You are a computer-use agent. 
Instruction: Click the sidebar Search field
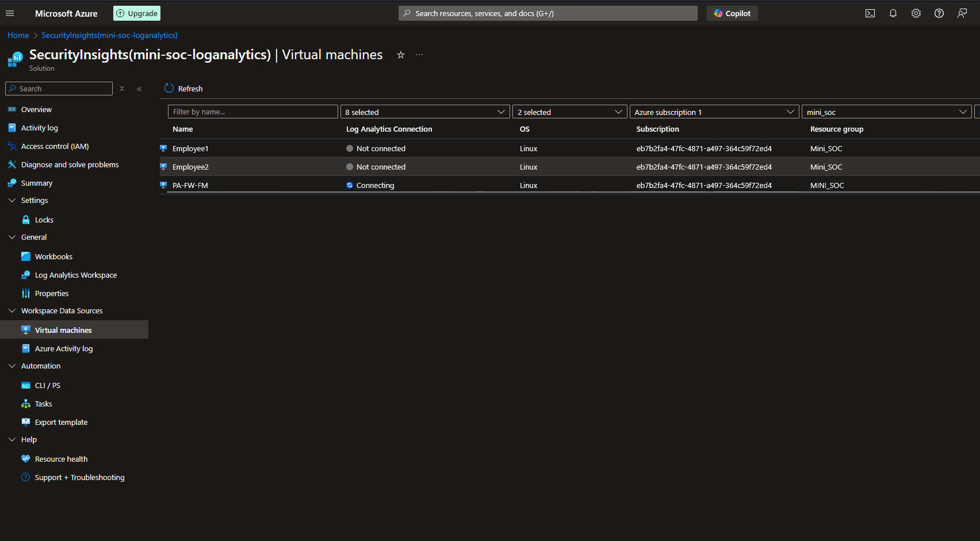(x=59, y=89)
